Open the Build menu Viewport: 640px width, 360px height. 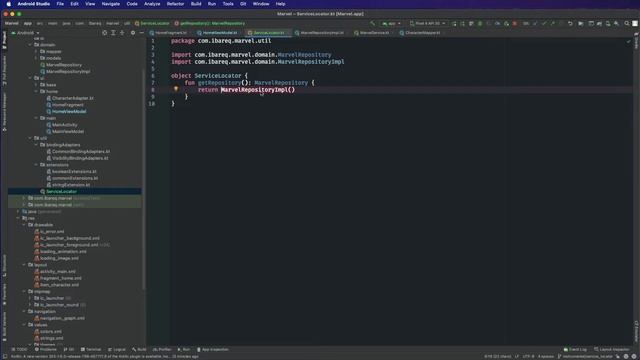196,4
